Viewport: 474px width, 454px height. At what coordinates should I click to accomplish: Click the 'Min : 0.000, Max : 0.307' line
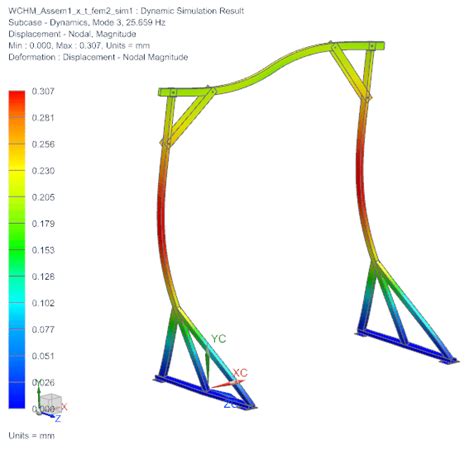[79, 46]
